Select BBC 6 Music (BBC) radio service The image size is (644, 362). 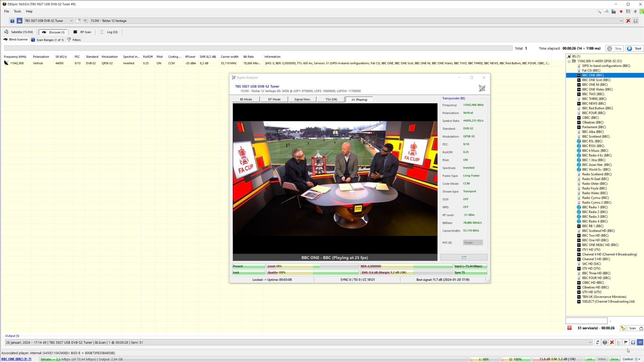click(x=595, y=151)
